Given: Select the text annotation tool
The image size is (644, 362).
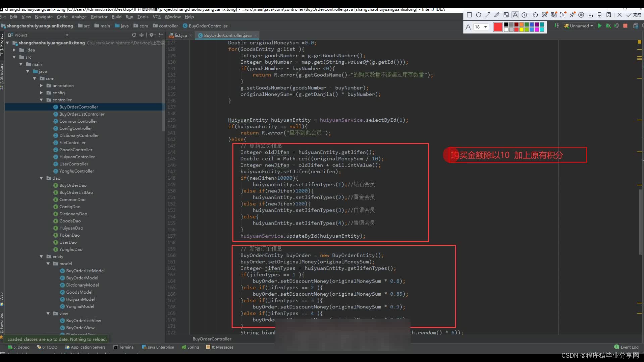Looking at the screenshot, I should coord(515,15).
